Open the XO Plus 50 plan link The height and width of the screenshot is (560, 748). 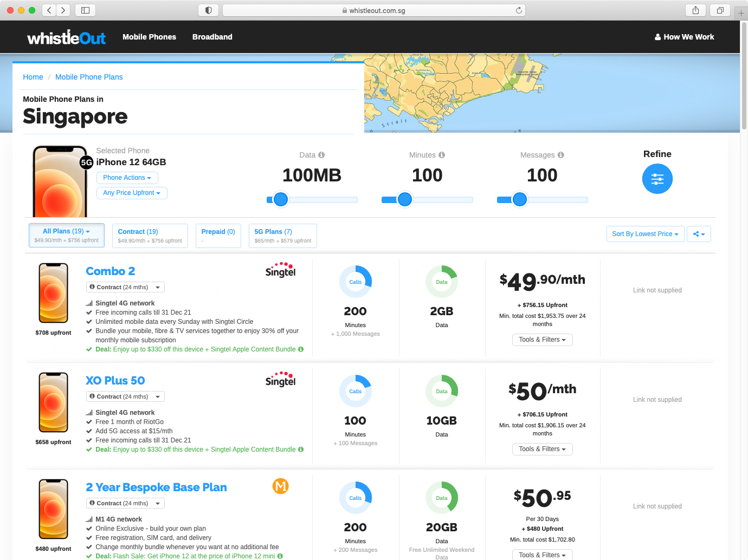(115, 381)
